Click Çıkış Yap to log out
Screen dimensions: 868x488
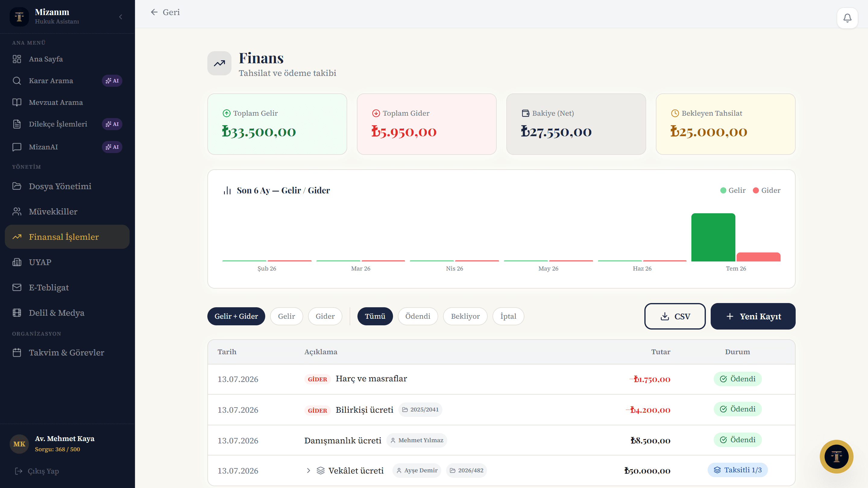(37, 471)
